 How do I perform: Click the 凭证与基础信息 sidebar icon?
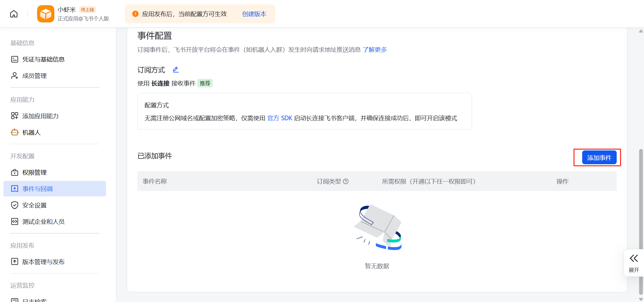14,59
